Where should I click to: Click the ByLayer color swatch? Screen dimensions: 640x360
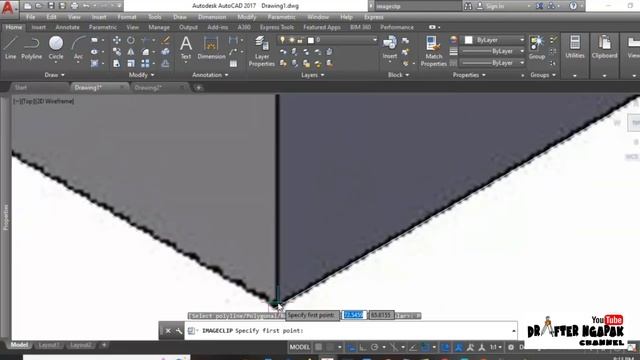(469, 40)
